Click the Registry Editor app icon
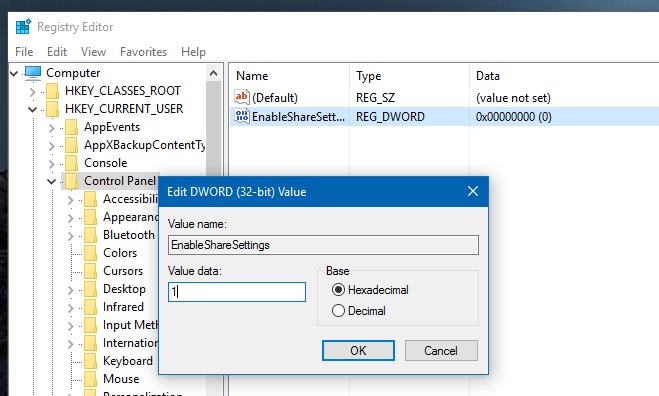Screen dimensions: 659x396 pyautogui.click(x=23, y=26)
